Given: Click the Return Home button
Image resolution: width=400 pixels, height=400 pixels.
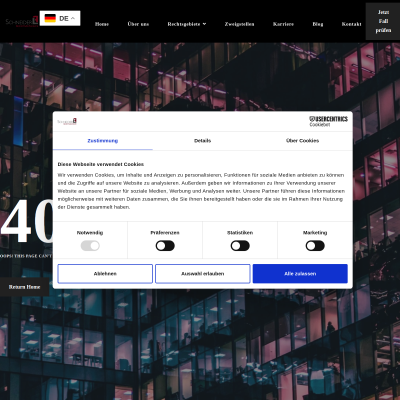Looking at the screenshot, I should 24,287.
